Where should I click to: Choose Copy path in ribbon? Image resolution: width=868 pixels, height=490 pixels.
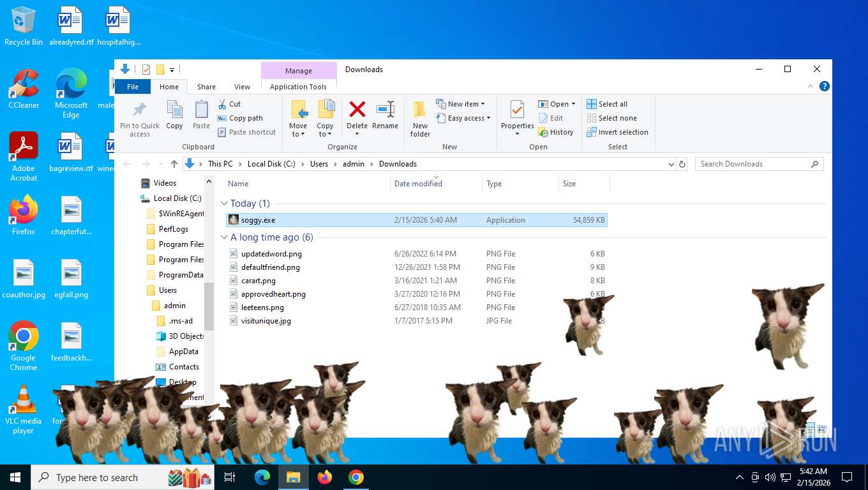click(240, 118)
